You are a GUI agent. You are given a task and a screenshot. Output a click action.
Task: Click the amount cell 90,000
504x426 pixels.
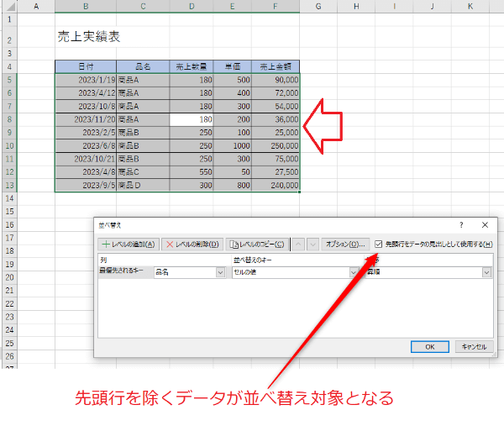[x=276, y=80]
